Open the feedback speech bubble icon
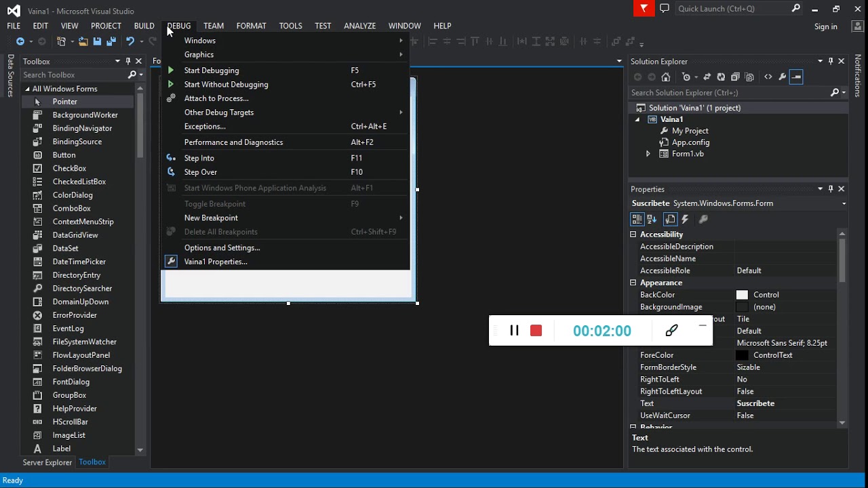868x488 pixels. (665, 8)
